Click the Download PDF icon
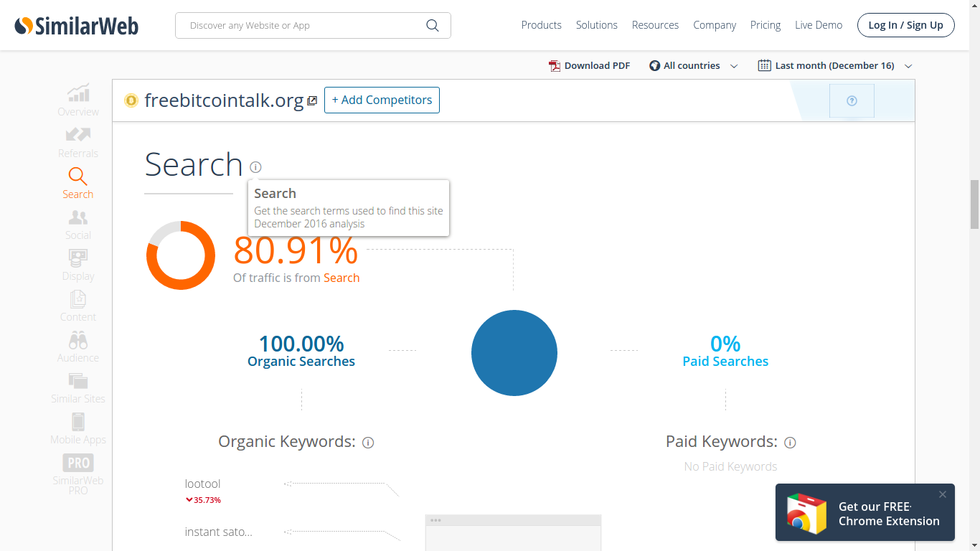The image size is (980, 551). coord(555,65)
